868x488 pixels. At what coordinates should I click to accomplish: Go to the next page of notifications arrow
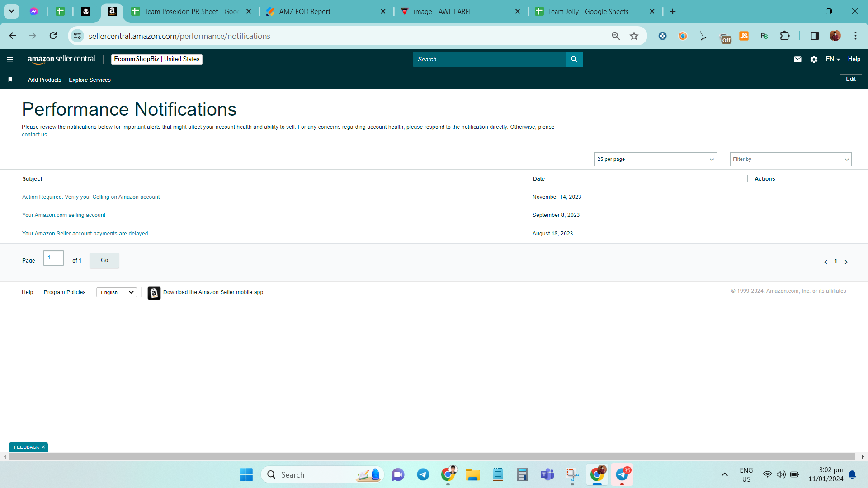pos(846,262)
